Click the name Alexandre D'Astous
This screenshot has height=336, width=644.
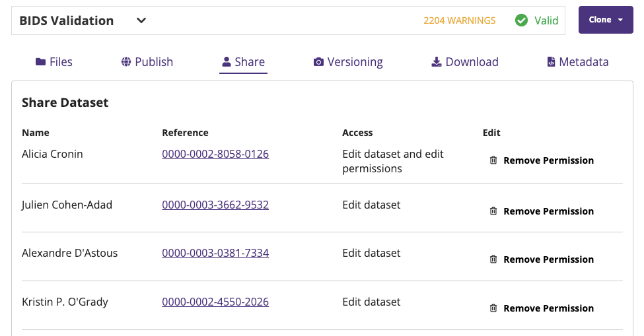click(x=70, y=253)
